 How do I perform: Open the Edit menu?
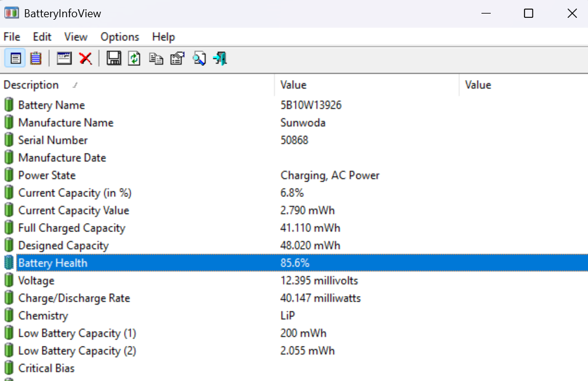42,37
